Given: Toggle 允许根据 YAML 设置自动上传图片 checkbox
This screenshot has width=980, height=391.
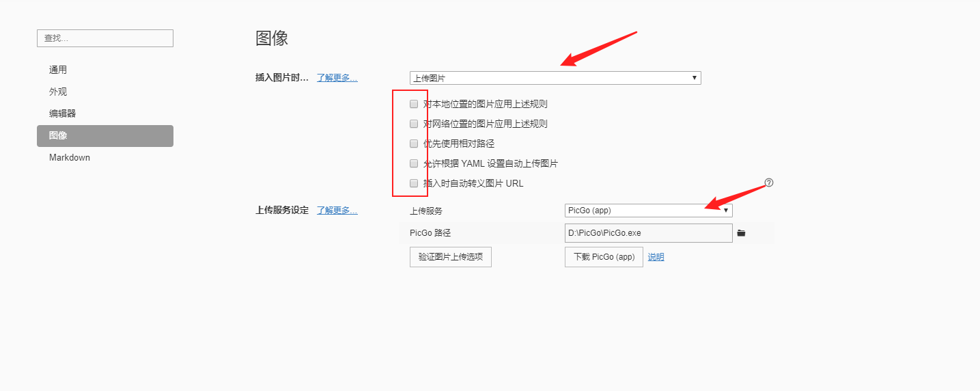Looking at the screenshot, I should [414, 164].
